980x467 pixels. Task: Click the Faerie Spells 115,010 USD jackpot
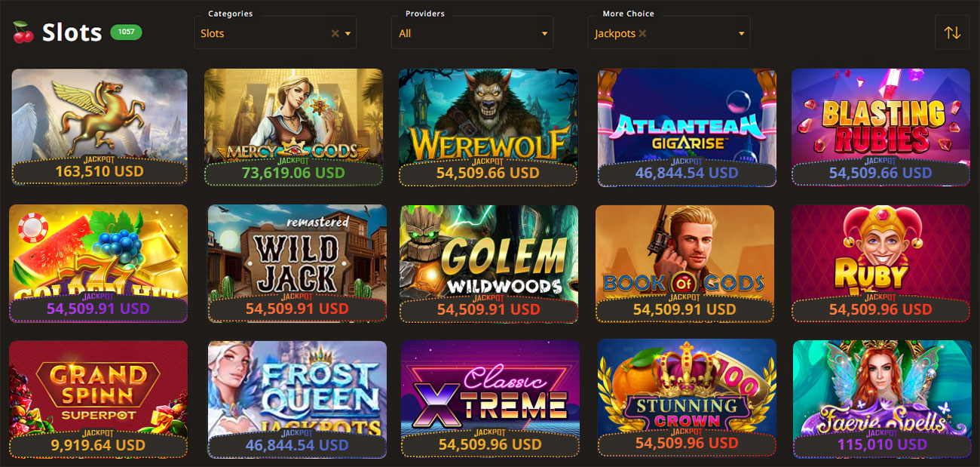click(882, 444)
